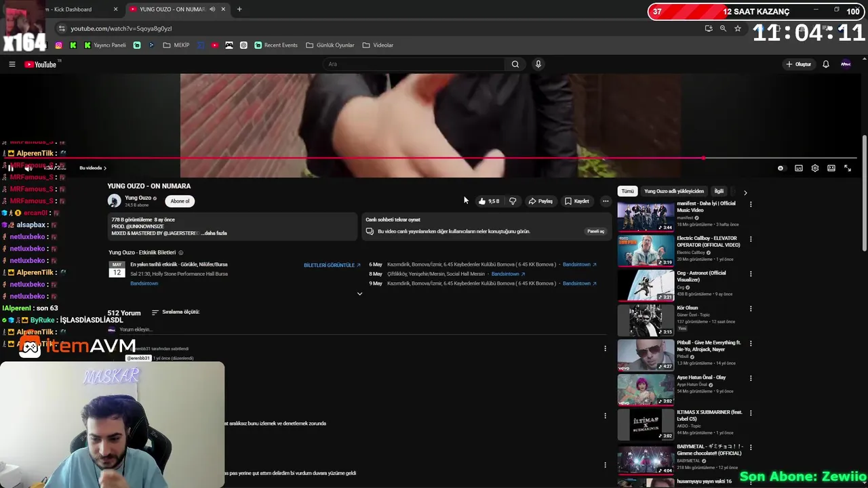Open the Sıralama ölçütü sort dropdown

(176, 312)
